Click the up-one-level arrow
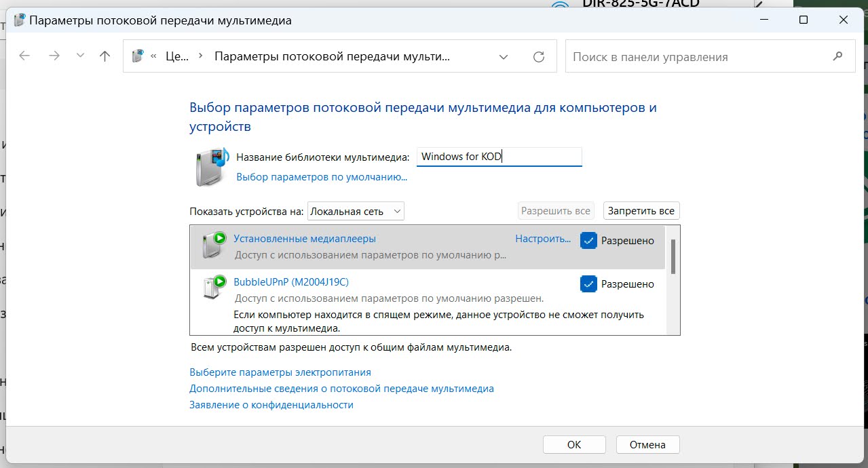 [x=105, y=56]
